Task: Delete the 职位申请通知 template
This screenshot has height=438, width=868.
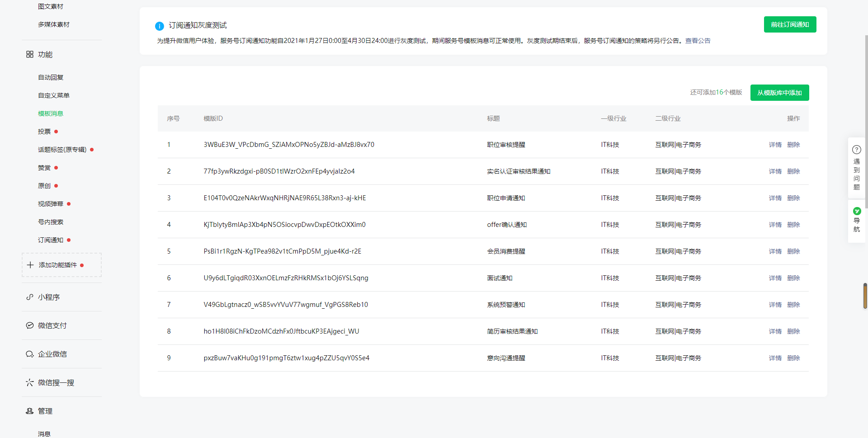Action: [793, 198]
